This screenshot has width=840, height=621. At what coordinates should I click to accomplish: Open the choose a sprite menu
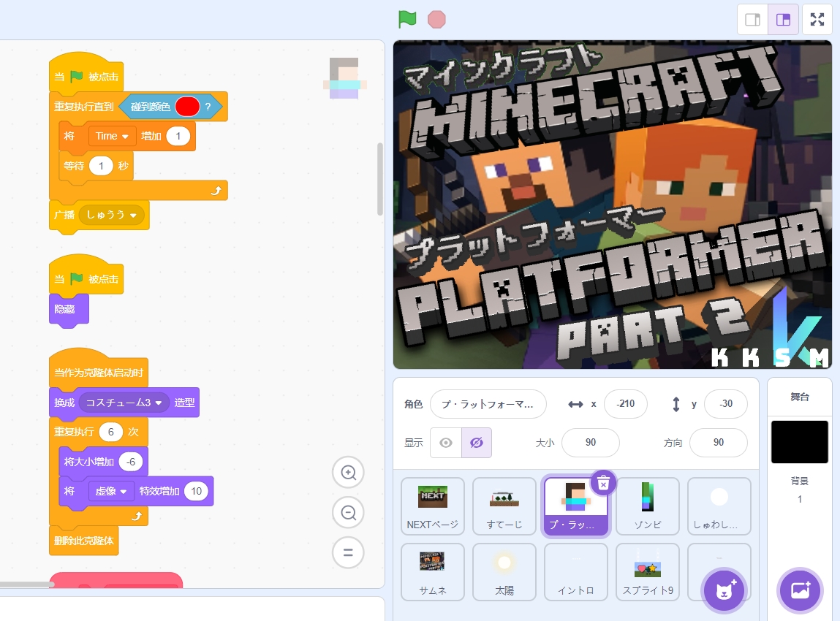click(724, 590)
